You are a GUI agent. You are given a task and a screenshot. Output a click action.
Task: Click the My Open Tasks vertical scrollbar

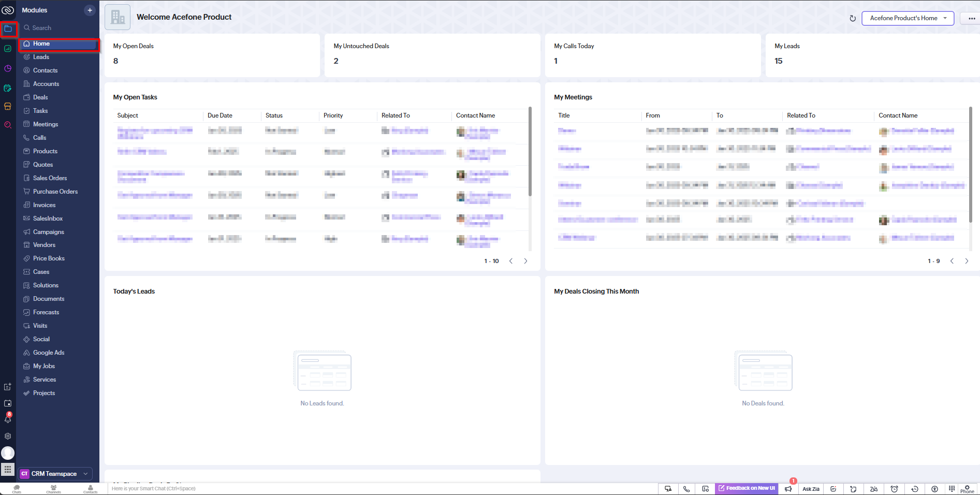(x=530, y=152)
